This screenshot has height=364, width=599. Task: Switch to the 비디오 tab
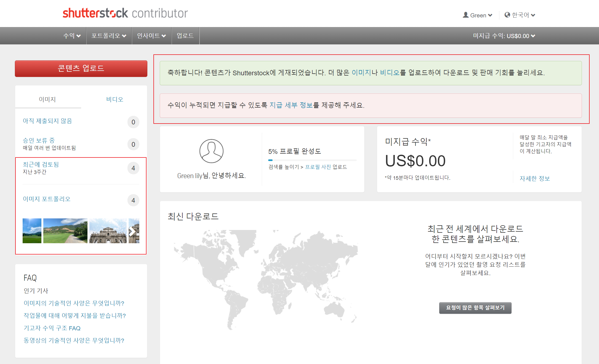click(115, 99)
